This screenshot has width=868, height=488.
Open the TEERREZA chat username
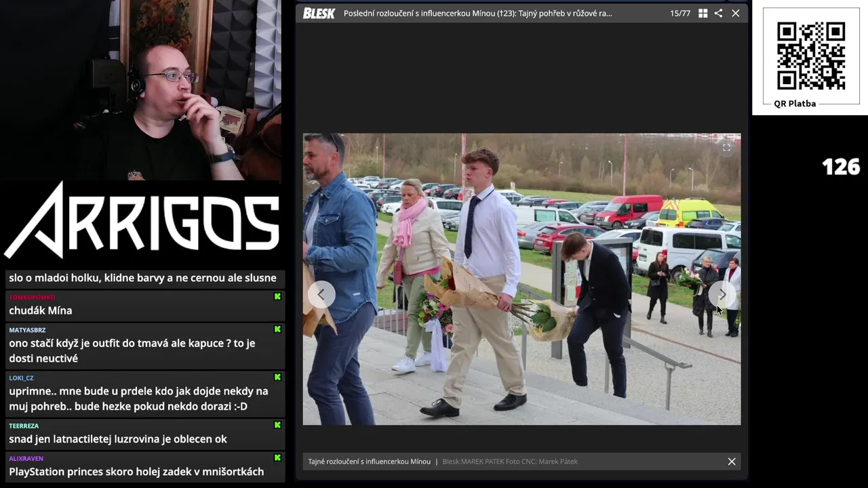coord(24,426)
